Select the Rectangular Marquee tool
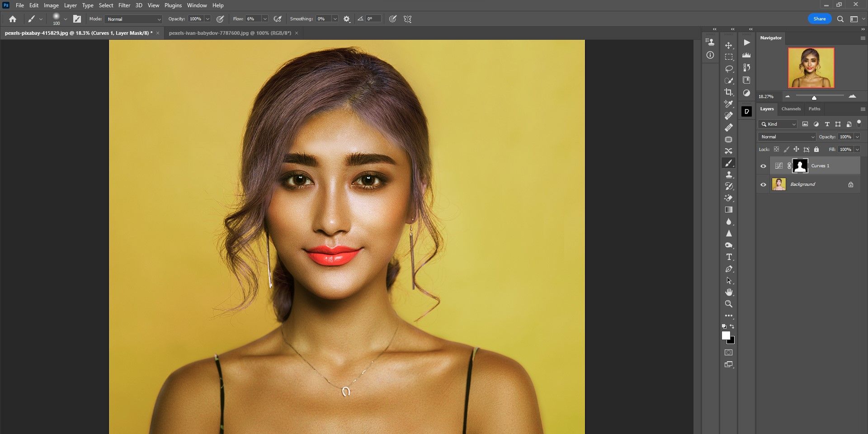The width and height of the screenshot is (868, 434). tap(729, 57)
